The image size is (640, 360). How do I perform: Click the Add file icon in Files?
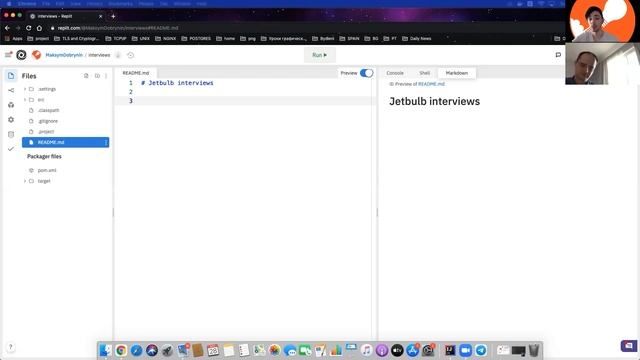pyautogui.click(x=86, y=76)
